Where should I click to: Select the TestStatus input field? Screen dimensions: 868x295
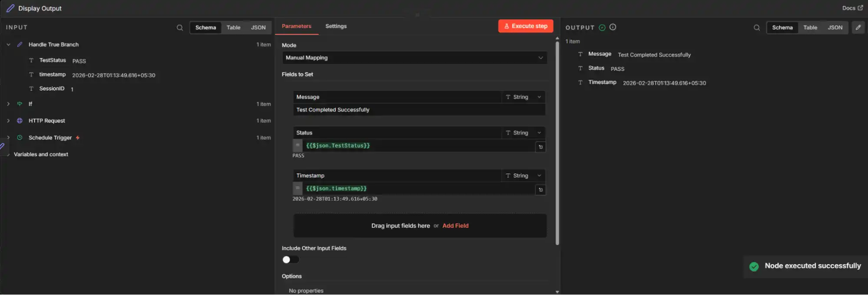[x=53, y=60]
